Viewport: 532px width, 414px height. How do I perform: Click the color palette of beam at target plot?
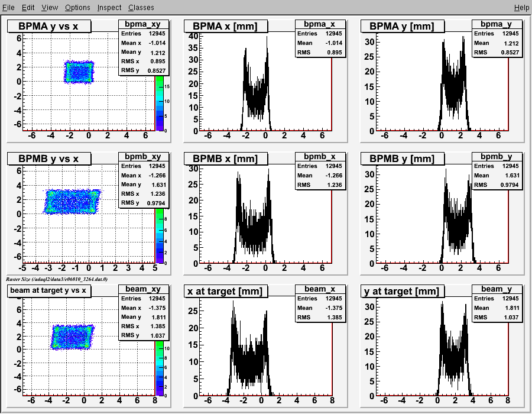(x=160, y=368)
